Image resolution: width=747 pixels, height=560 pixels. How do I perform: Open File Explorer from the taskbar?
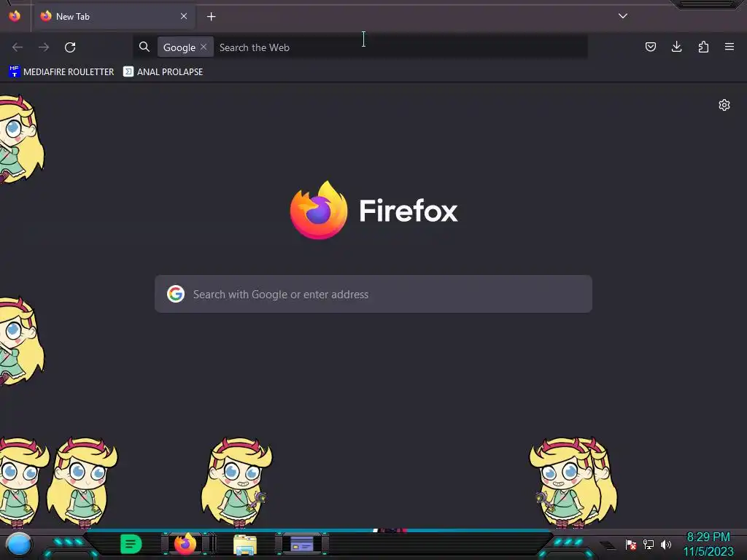coord(245,545)
